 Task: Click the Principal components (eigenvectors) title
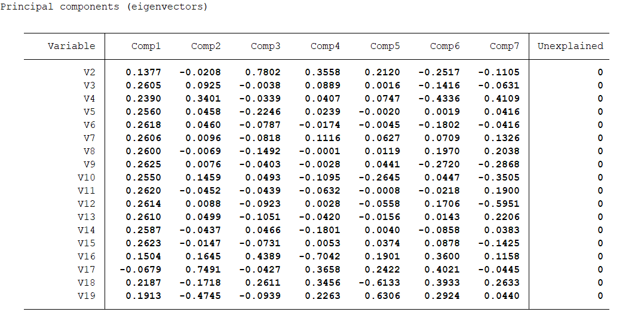(x=104, y=7)
